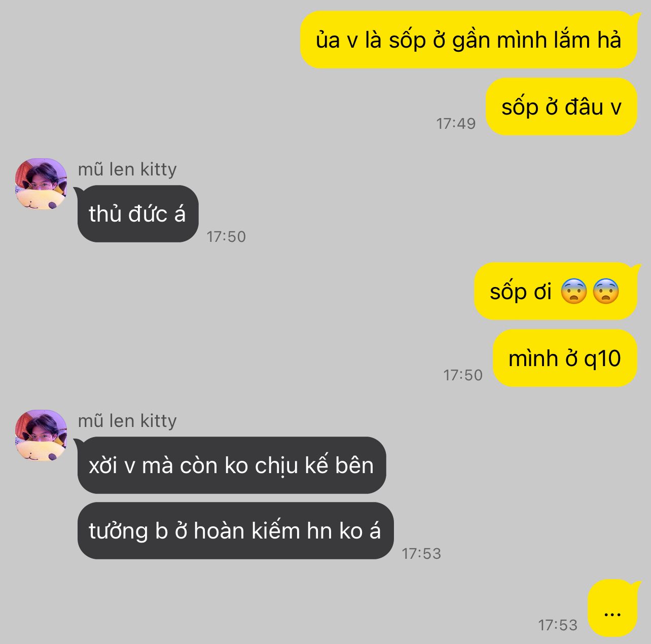Tap the 'tưởng b ở hoàn kiếm hn ko á' bubble
The height and width of the screenshot is (644, 651).
pos(235,530)
